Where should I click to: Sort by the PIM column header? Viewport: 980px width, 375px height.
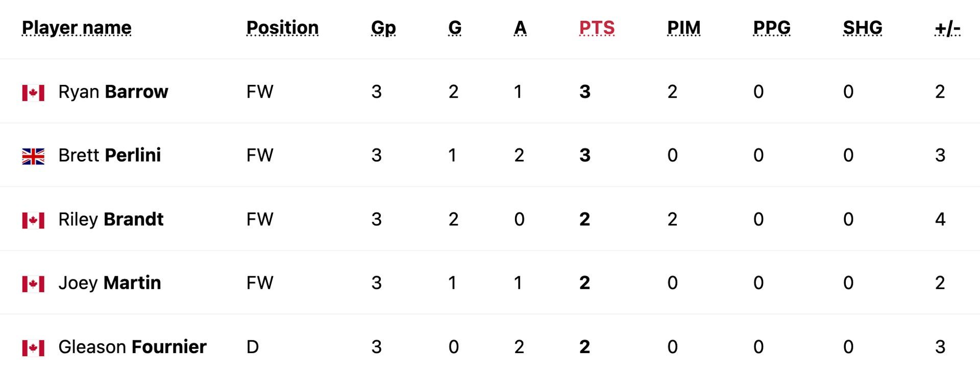click(x=683, y=28)
